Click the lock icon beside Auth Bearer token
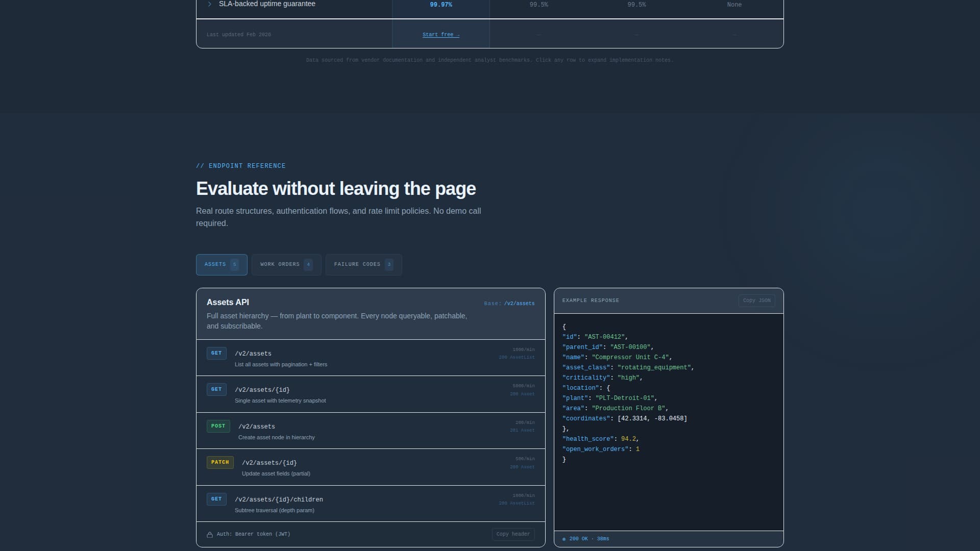 210,535
